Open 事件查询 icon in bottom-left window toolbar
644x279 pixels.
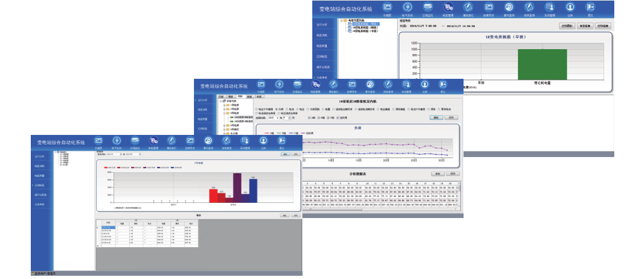click(208, 140)
